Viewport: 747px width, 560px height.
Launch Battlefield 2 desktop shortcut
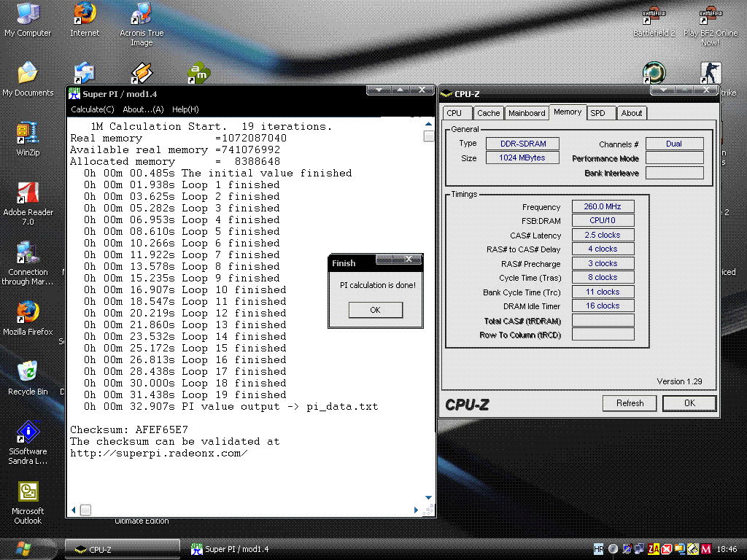point(654,16)
